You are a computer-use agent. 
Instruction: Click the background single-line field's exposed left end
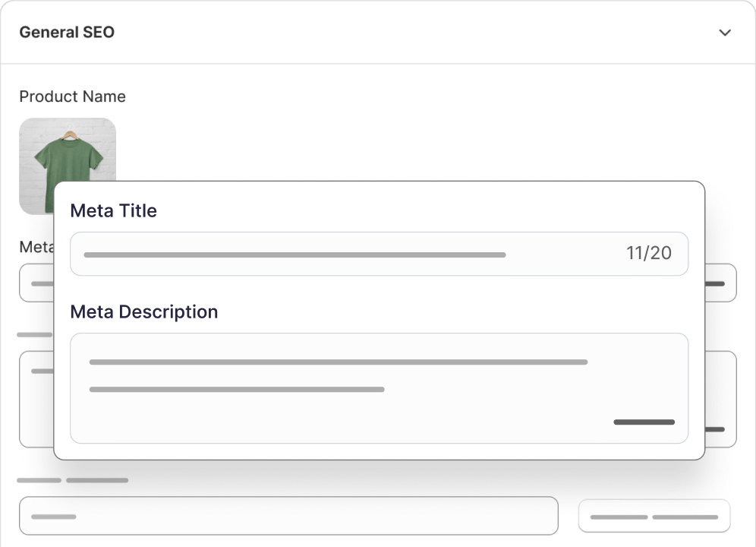pyautogui.click(x=36, y=283)
